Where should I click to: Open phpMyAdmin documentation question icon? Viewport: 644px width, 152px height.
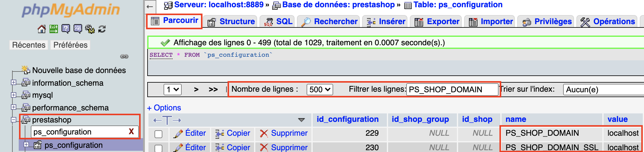tap(65, 29)
